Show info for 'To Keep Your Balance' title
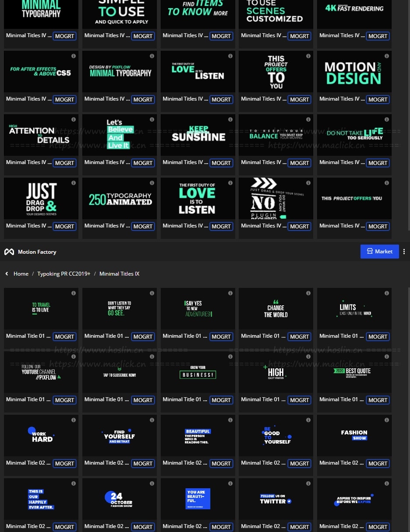Viewport: 410px width, 532px height. coord(308,119)
